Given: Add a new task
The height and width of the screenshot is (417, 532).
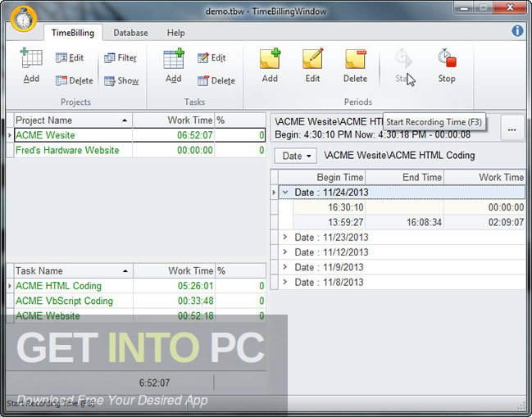Looking at the screenshot, I should (174, 66).
